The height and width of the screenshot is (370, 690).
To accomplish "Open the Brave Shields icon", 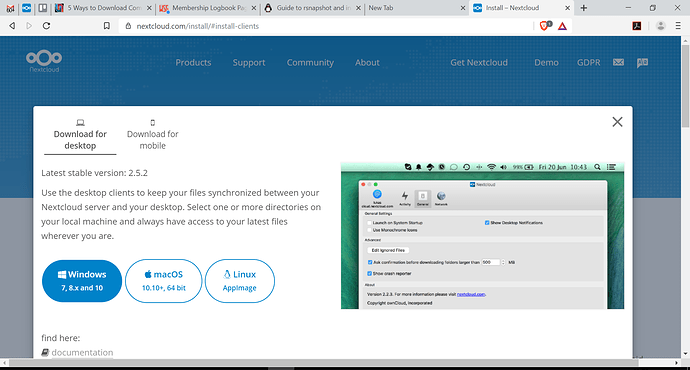I will click(x=545, y=26).
